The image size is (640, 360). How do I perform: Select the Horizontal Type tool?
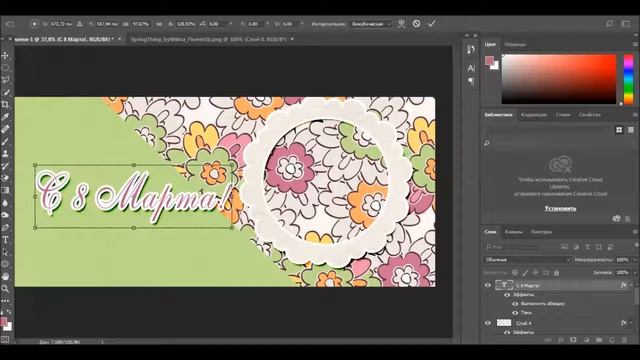(x=5, y=240)
